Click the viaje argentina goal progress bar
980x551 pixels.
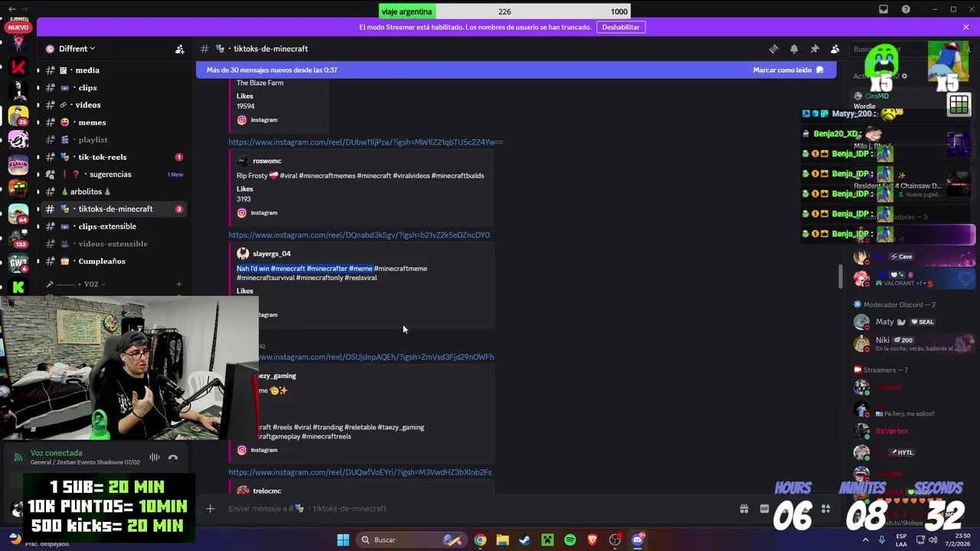(x=505, y=11)
